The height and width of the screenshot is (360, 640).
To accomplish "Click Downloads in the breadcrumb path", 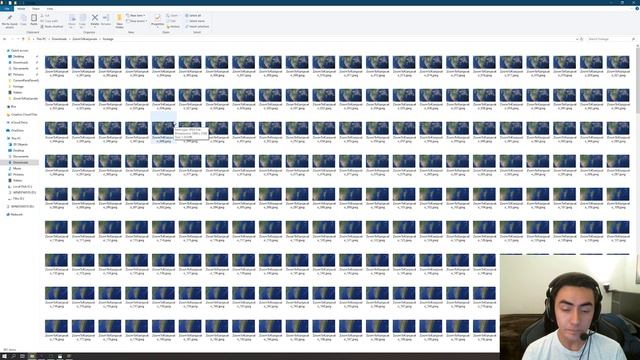I will coord(59,39).
